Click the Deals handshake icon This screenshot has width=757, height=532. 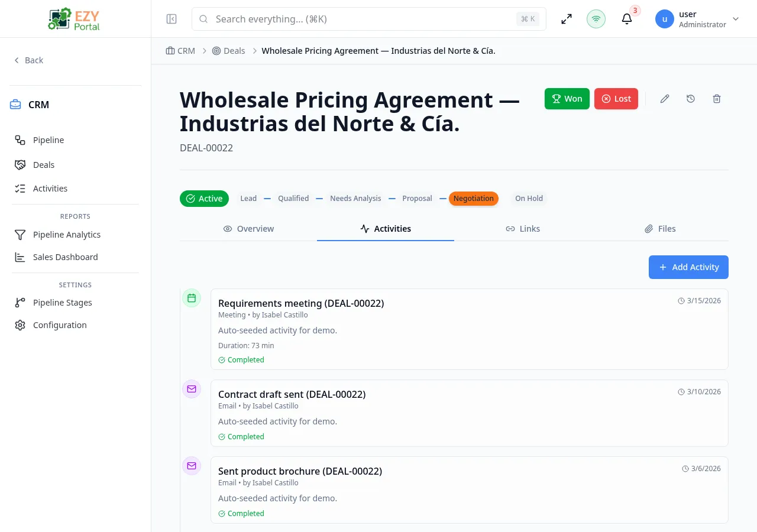20,165
